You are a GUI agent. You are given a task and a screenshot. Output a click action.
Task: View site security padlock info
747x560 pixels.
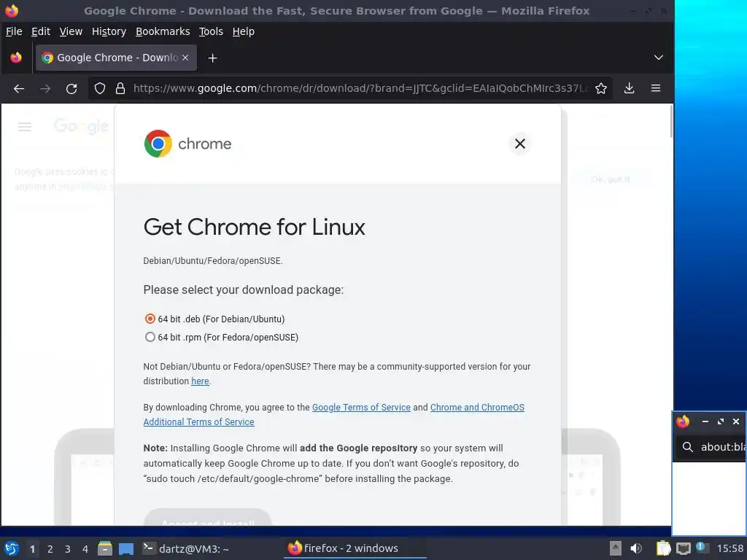[x=120, y=88]
